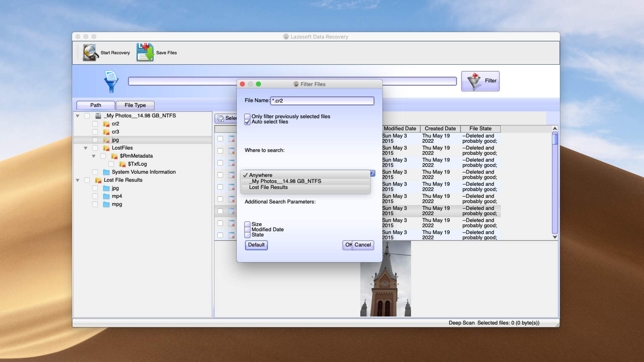Tick the _My Photos drive checkbox
Screen dimensions: 644x362
point(87,116)
